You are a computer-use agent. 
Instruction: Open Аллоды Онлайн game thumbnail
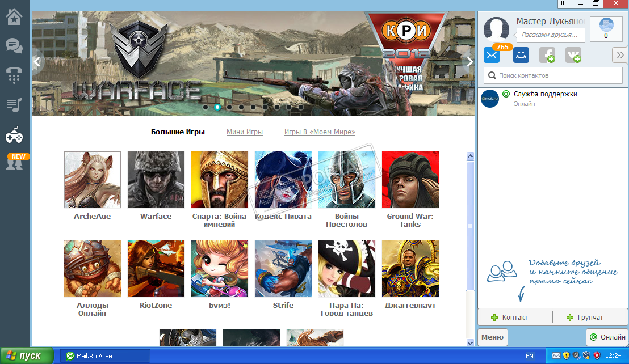coord(93,269)
